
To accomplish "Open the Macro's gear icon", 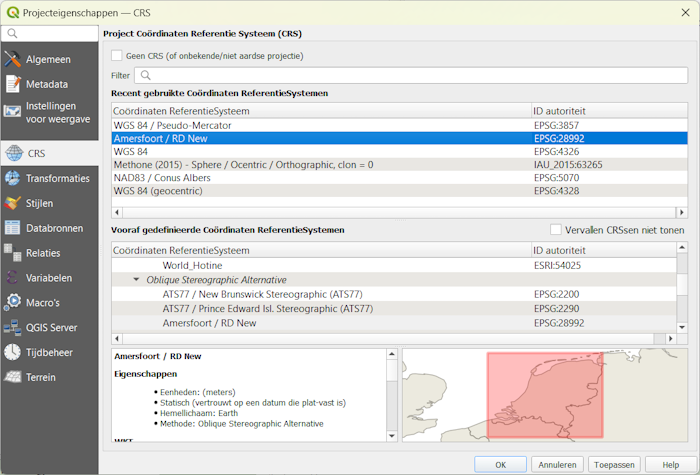I will (x=12, y=302).
